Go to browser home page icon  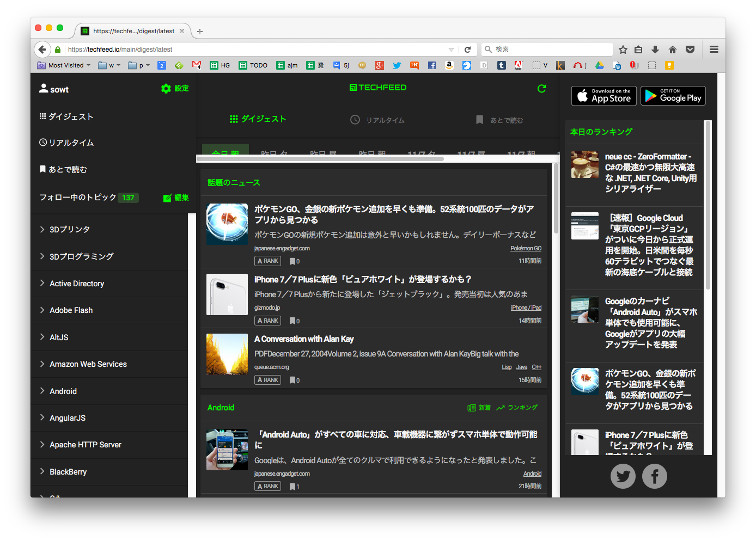(x=673, y=50)
